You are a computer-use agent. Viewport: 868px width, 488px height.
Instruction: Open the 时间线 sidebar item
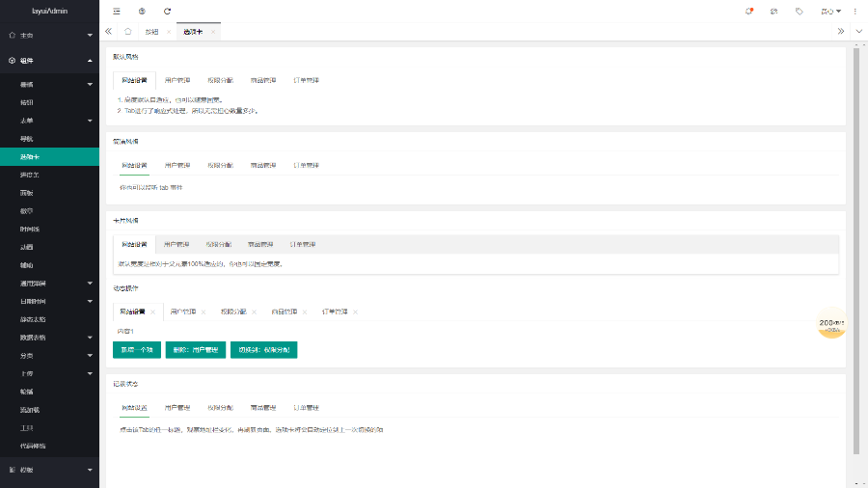pos(50,230)
